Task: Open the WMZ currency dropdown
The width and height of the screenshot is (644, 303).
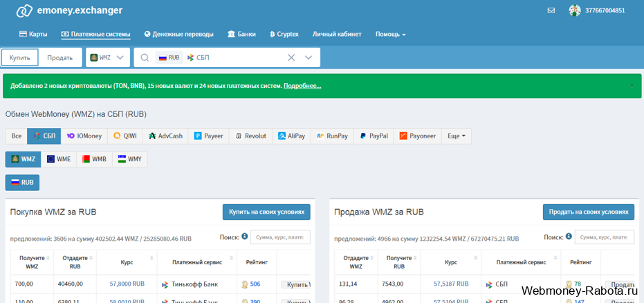Action: [108, 57]
